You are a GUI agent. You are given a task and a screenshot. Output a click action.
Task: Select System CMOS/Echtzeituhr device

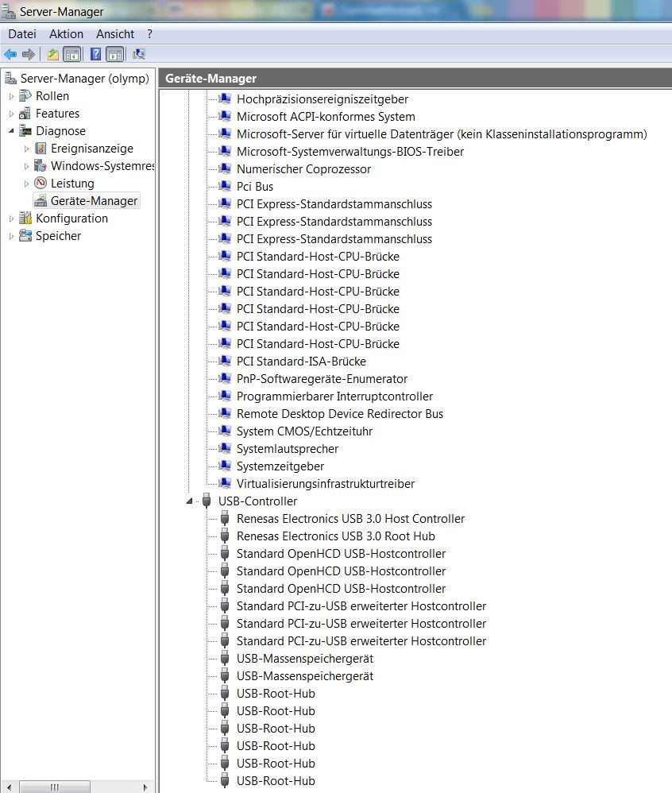coord(304,431)
